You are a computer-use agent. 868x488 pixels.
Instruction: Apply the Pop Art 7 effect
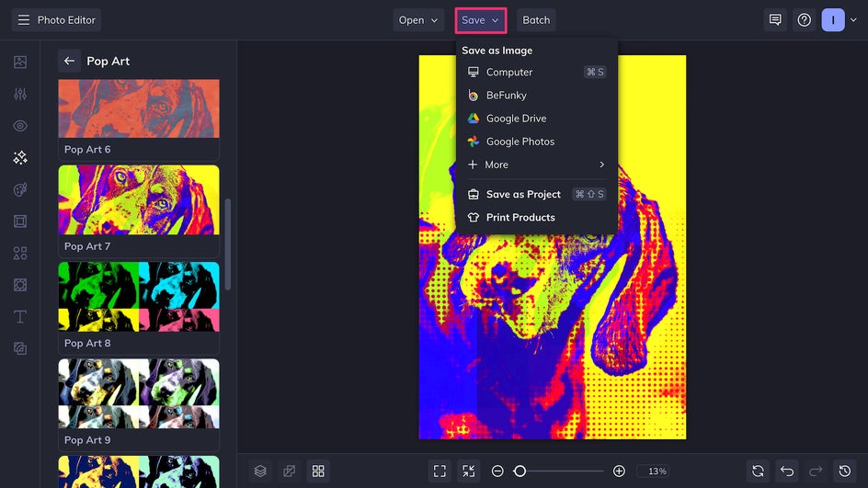pyautogui.click(x=139, y=211)
